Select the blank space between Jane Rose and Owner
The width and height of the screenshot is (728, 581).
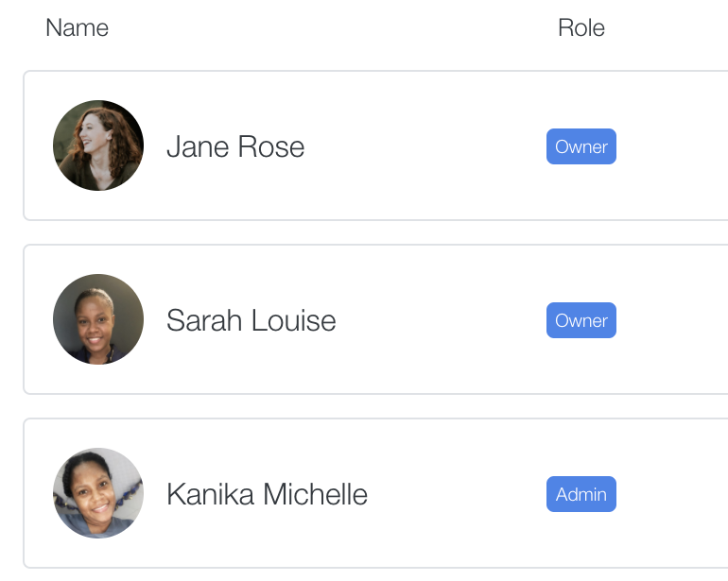pos(425,146)
